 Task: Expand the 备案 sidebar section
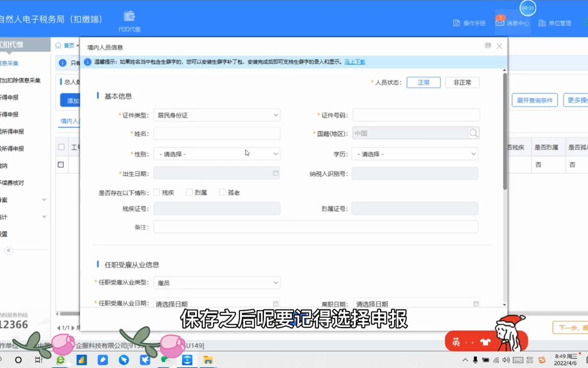[x=23, y=199]
